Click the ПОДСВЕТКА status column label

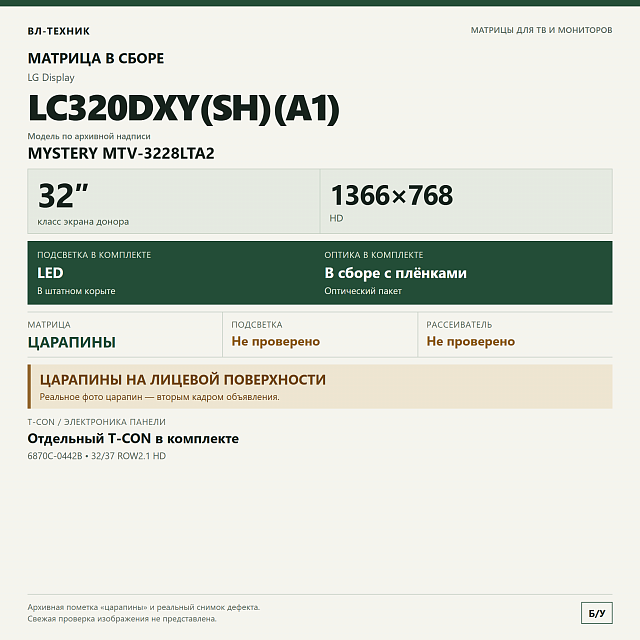coord(257,325)
